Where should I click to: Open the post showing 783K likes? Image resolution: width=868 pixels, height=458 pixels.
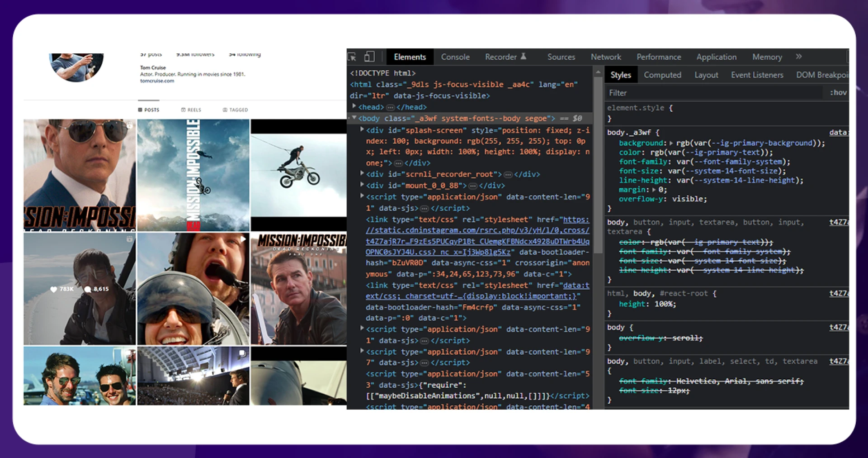80,289
